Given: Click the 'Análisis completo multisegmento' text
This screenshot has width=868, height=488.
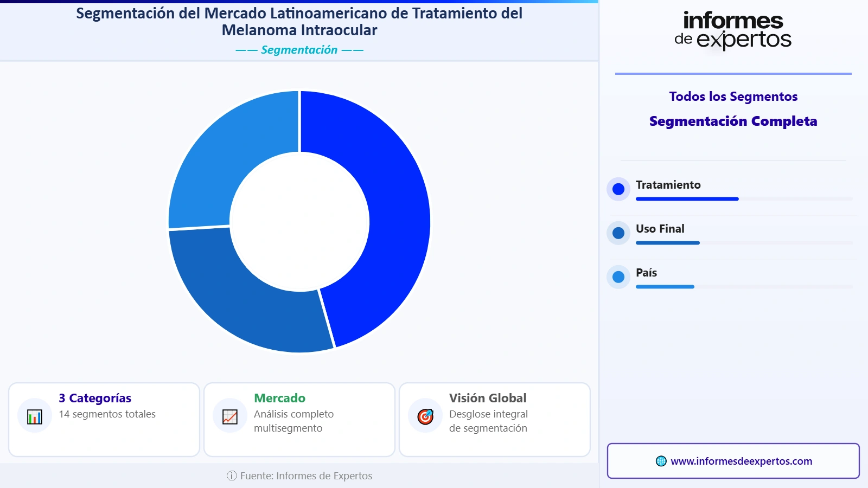Looking at the screenshot, I should click(293, 421).
